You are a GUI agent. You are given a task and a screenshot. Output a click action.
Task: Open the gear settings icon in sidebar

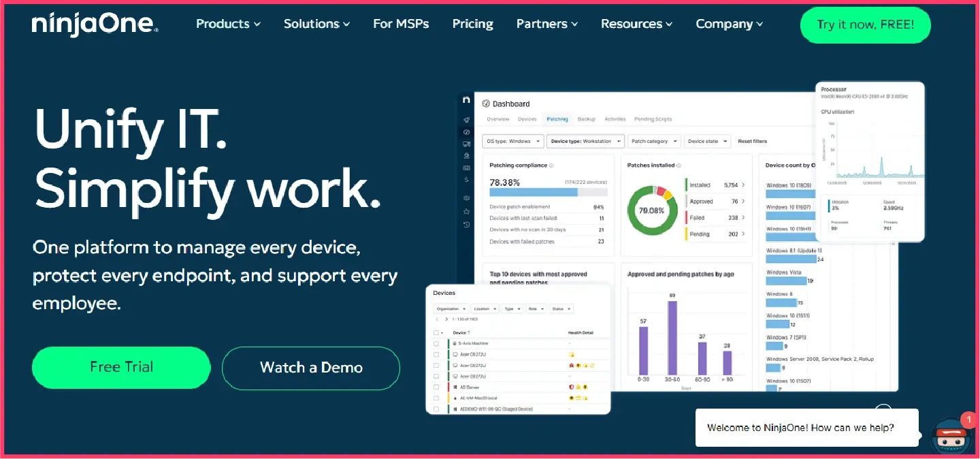coord(466,198)
